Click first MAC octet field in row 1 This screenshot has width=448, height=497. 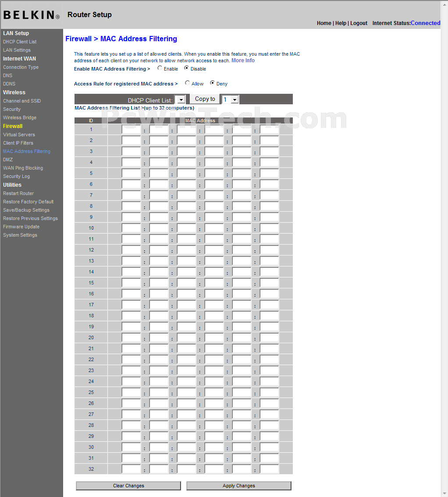(x=131, y=130)
